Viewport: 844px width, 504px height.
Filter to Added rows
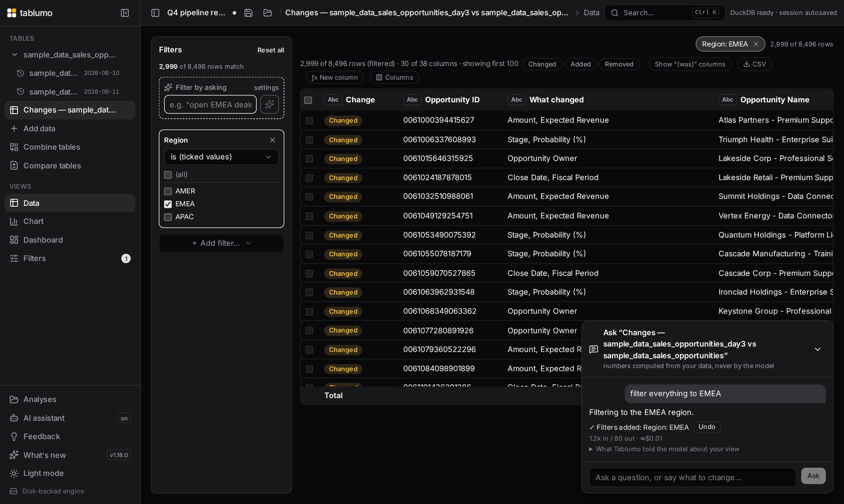point(580,64)
